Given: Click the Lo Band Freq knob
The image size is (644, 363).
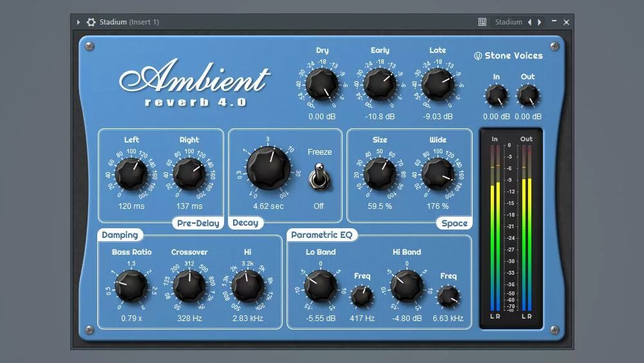Looking at the screenshot, I should [362, 297].
